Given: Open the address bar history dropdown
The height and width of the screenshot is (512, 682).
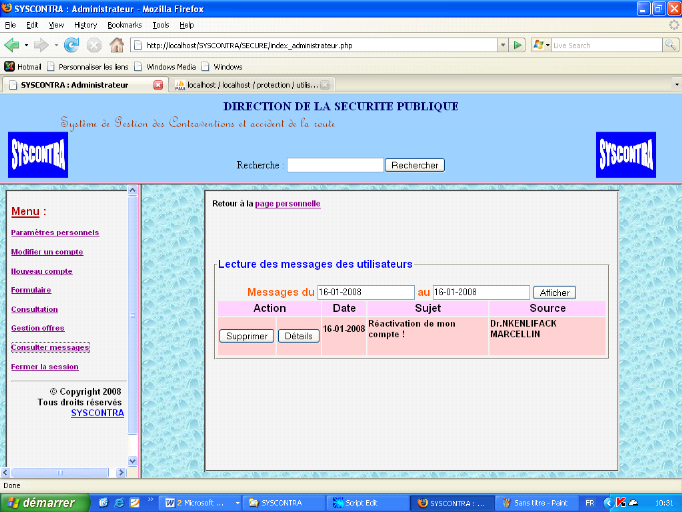Looking at the screenshot, I should [x=502, y=45].
